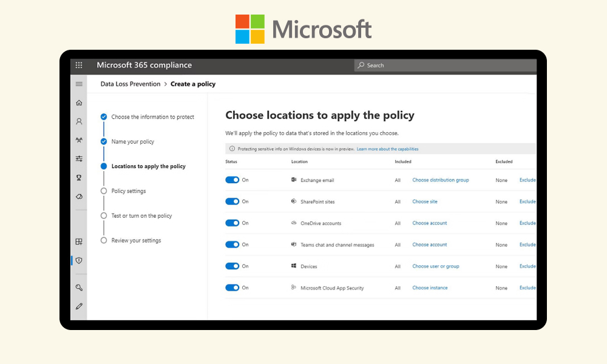Click the magnifier icon in the search bar
Image resolution: width=607 pixels, height=364 pixels.
pos(361,65)
